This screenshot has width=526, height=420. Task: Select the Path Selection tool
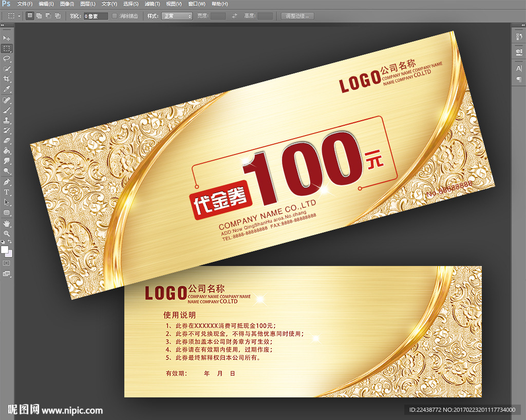click(6, 202)
